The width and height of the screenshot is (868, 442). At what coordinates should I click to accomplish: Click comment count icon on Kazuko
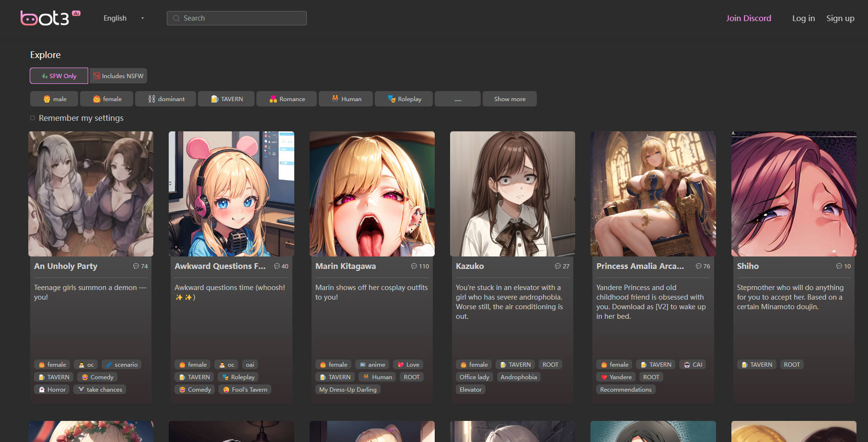click(x=558, y=266)
